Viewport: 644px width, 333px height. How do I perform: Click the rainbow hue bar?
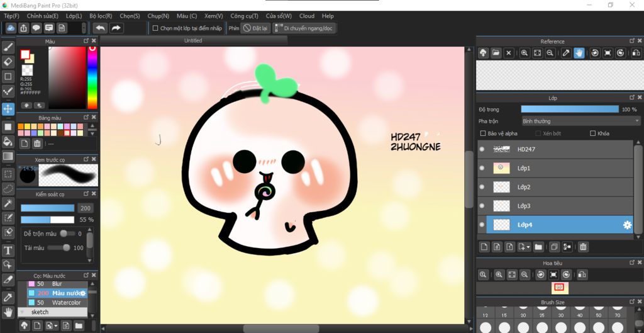92,77
